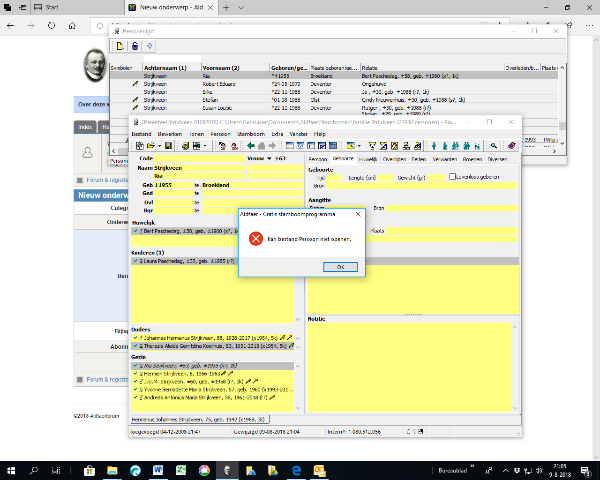Sort list by Achternaam column header
Screen dimensions: 600x480
(x=164, y=68)
